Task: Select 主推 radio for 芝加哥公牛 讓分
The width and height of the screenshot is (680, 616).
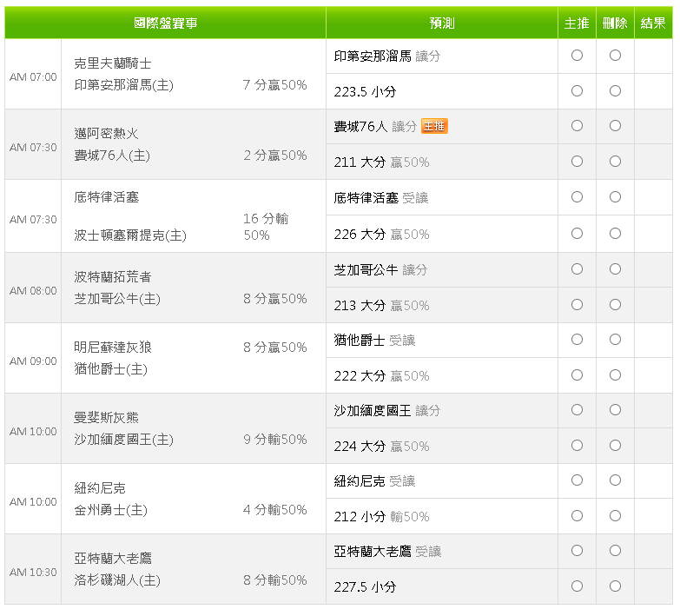Action: tap(577, 269)
